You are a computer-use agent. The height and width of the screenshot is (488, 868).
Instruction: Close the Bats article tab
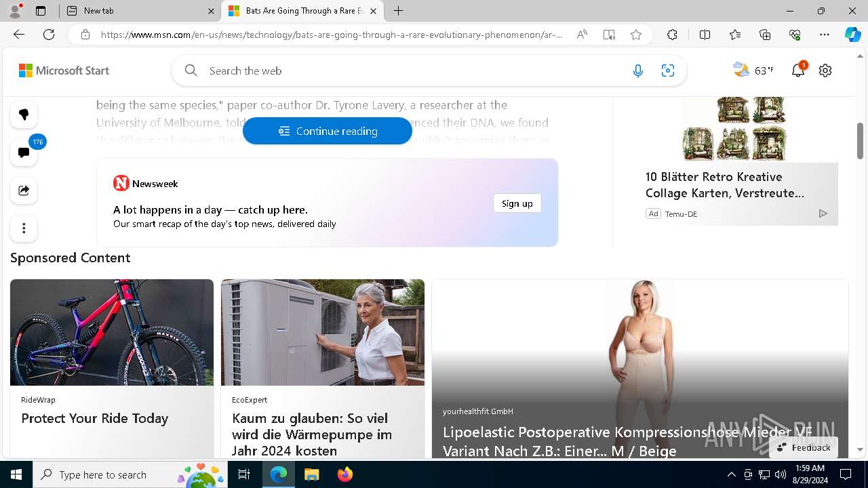(x=373, y=11)
